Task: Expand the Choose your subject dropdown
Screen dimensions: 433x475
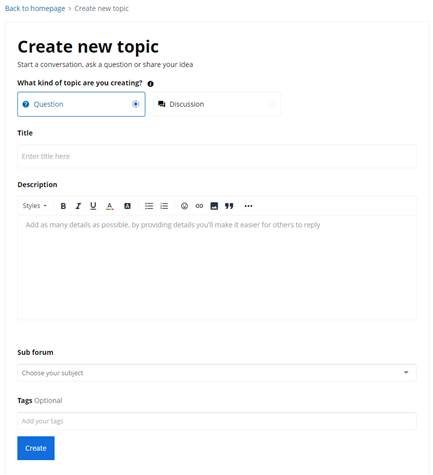Action: click(217, 373)
